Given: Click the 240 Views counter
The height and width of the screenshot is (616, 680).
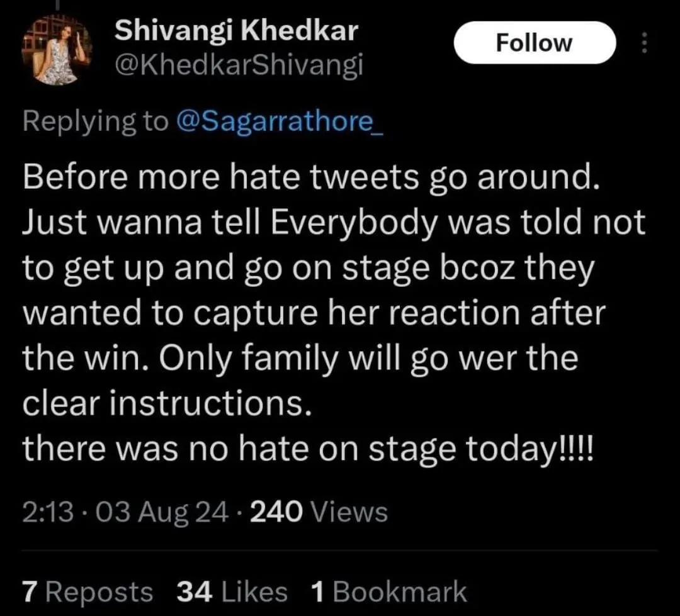Looking at the screenshot, I should coord(319,512).
